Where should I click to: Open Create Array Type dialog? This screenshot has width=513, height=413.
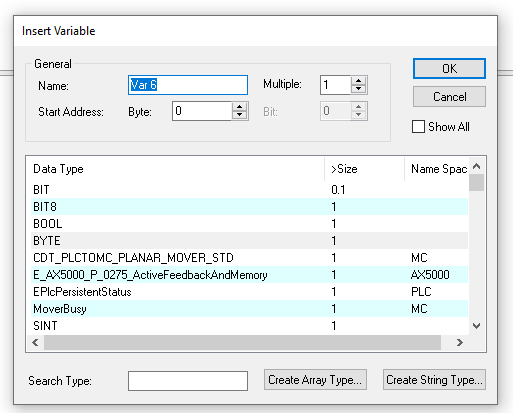tap(315, 380)
